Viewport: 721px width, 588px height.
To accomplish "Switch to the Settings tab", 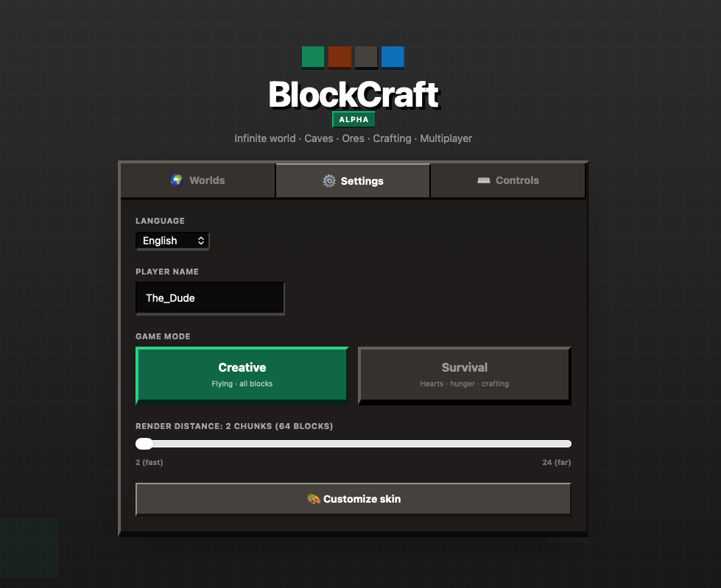I will coord(354,180).
